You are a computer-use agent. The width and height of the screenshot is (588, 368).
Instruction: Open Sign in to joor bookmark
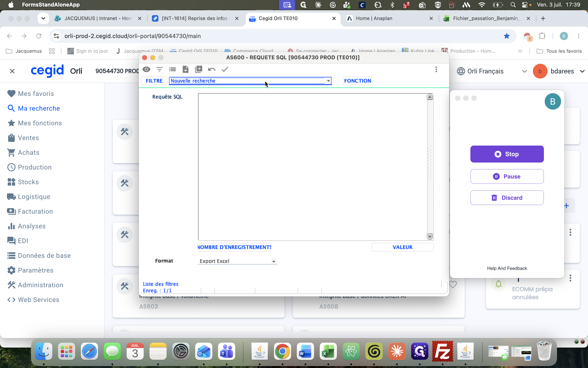click(88, 51)
